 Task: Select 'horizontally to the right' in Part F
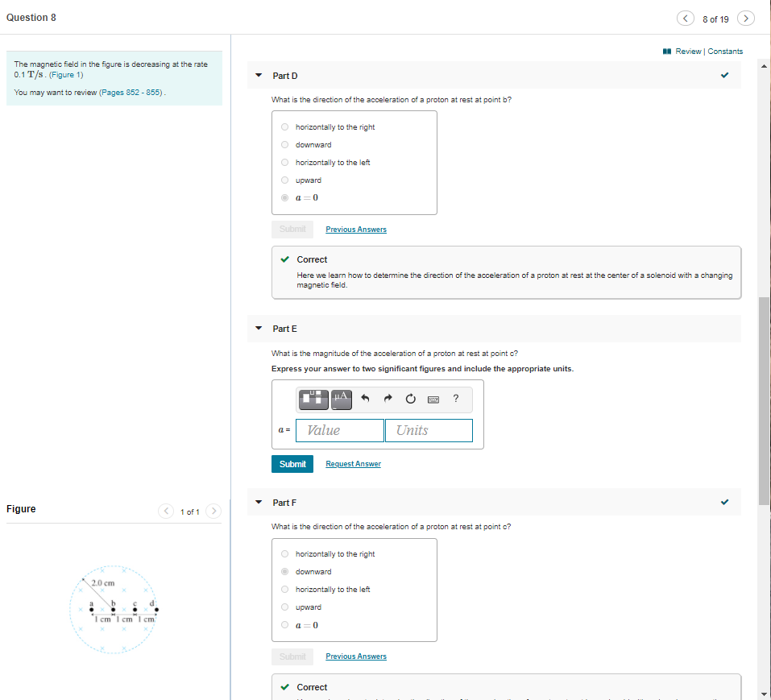[x=284, y=554]
